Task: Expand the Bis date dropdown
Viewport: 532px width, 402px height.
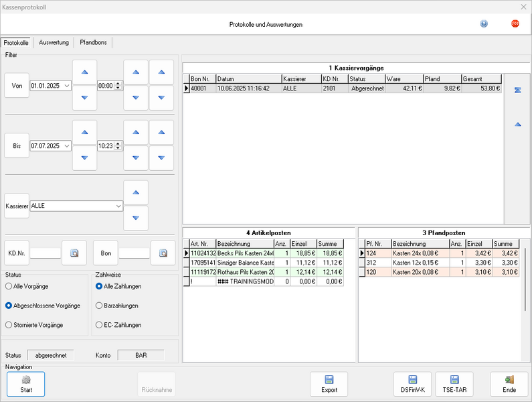Action: pos(66,145)
